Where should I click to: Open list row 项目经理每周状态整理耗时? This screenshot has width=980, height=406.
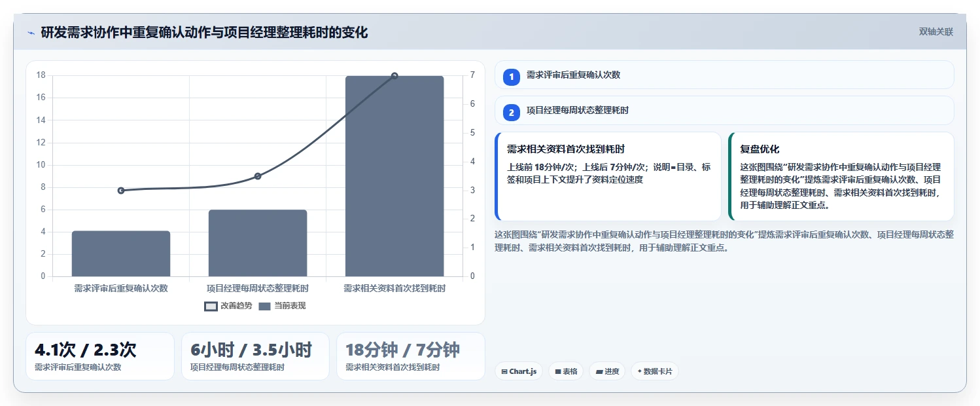coord(724,110)
